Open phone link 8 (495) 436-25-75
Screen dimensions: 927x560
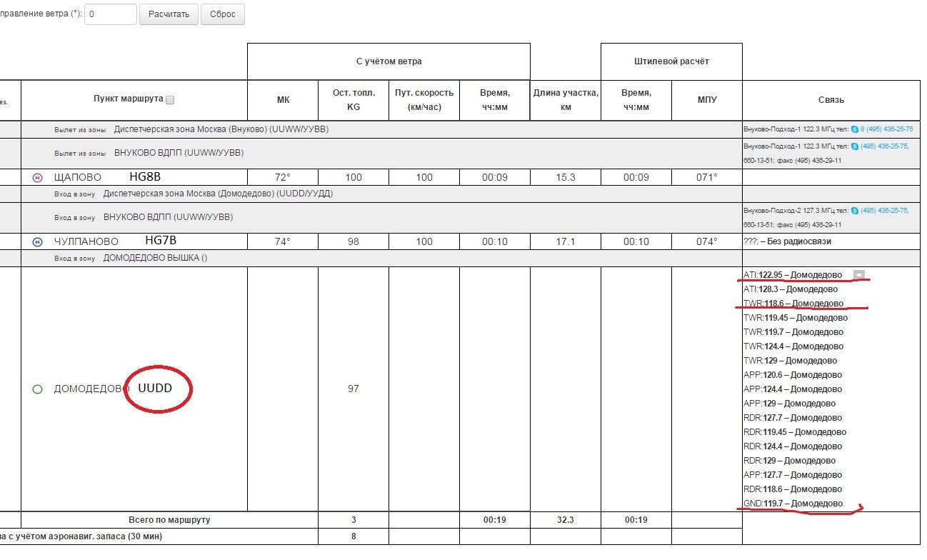tap(886, 129)
